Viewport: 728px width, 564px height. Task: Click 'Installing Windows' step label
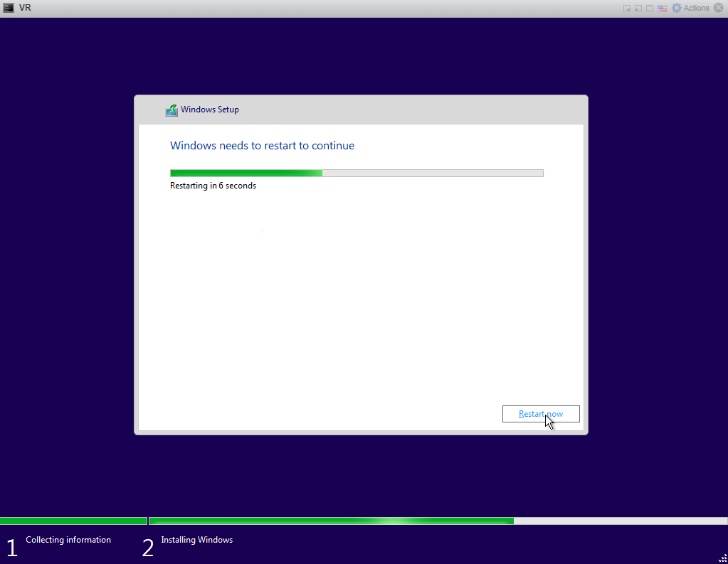(197, 540)
